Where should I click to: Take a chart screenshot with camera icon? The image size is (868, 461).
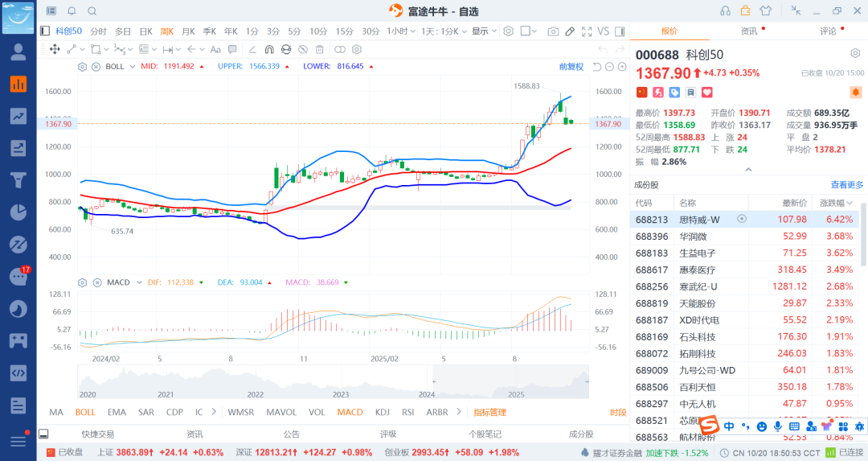pos(552,31)
